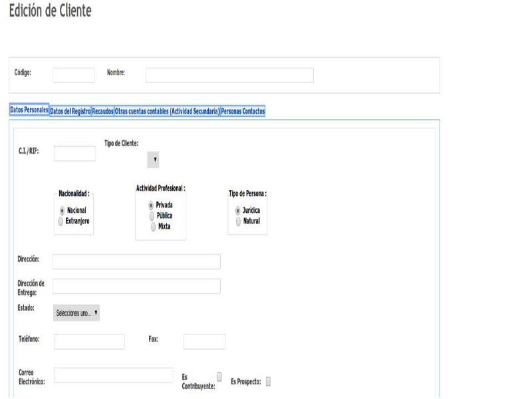Switch to the Personas Contactos tab
Image resolution: width=532 pixels, height=399 pixels.
[x=243, y=112]
